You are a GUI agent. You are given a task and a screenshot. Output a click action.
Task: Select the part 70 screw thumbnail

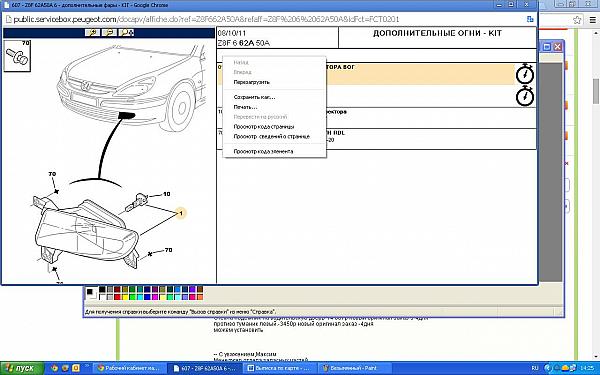[17, 56]
